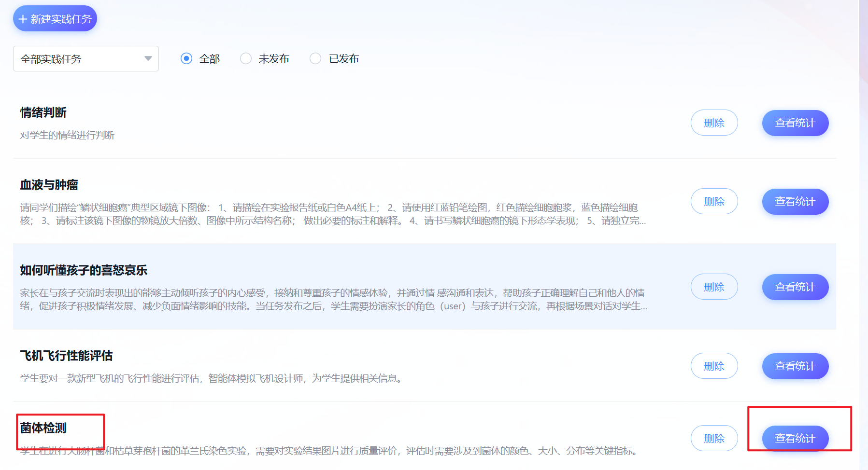Open the 菌体检测 task title

coord(43,428)
